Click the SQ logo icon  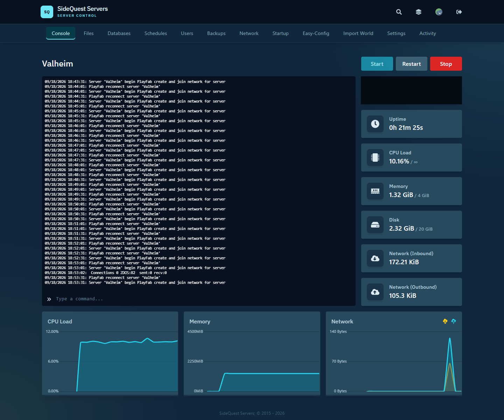(47, 12)
